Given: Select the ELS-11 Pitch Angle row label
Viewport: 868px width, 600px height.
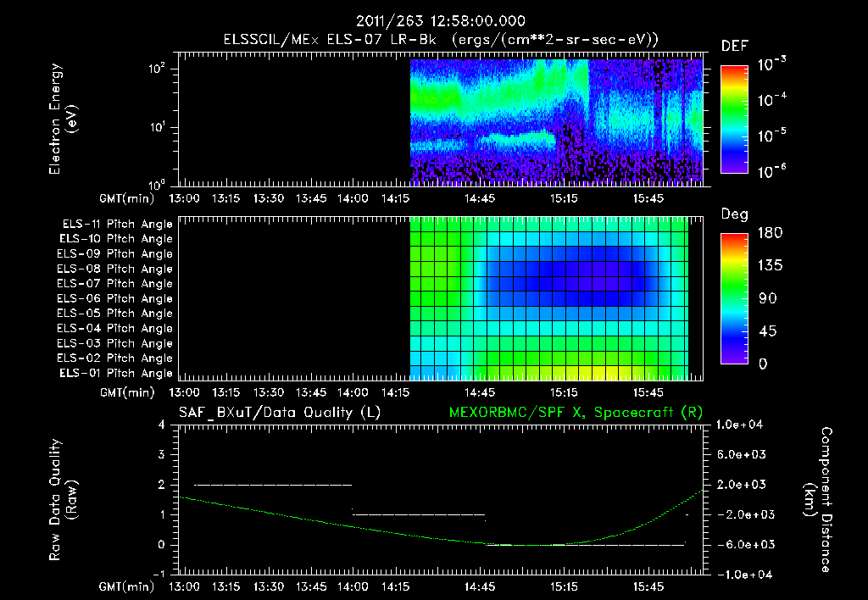Looking at the screenshot, I should 117,225.
